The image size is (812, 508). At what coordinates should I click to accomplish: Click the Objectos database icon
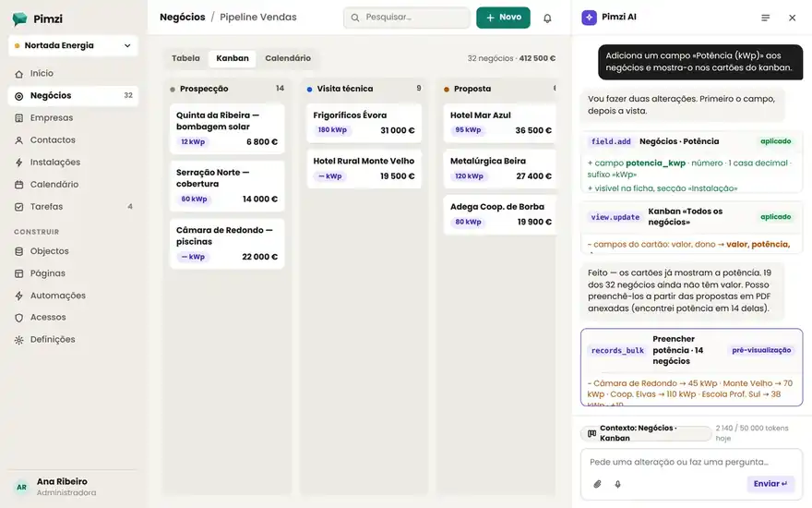19,251
